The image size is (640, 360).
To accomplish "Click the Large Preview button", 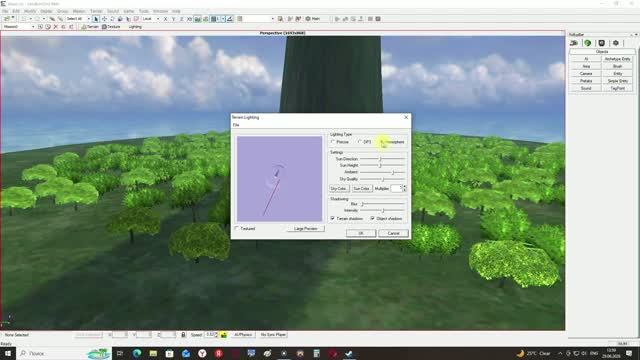I will click(306, 229).
